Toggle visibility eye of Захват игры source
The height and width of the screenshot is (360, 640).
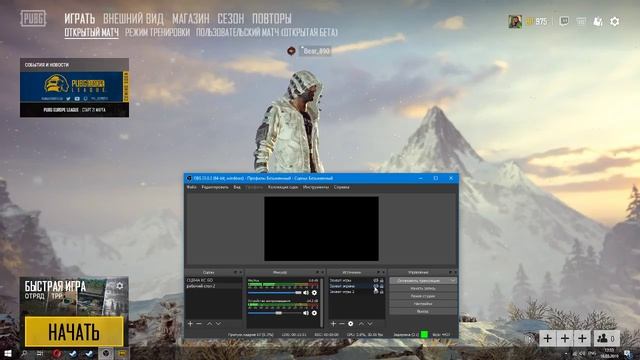coord(376,280)
